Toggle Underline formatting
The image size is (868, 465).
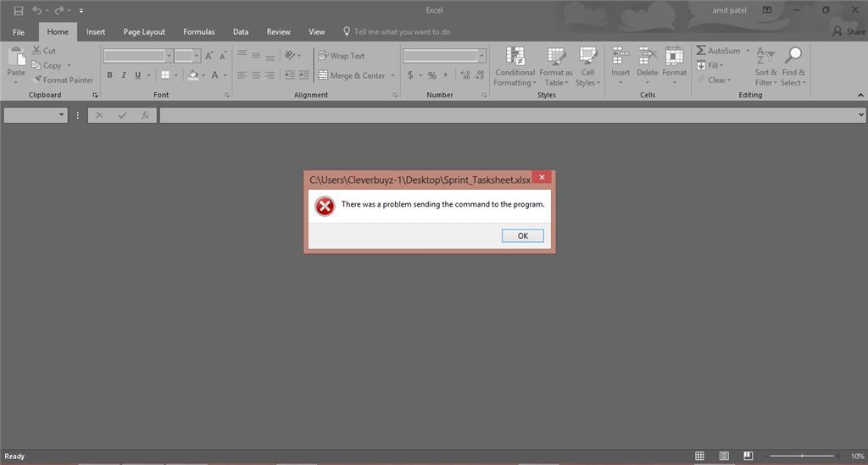coord(137,75)
